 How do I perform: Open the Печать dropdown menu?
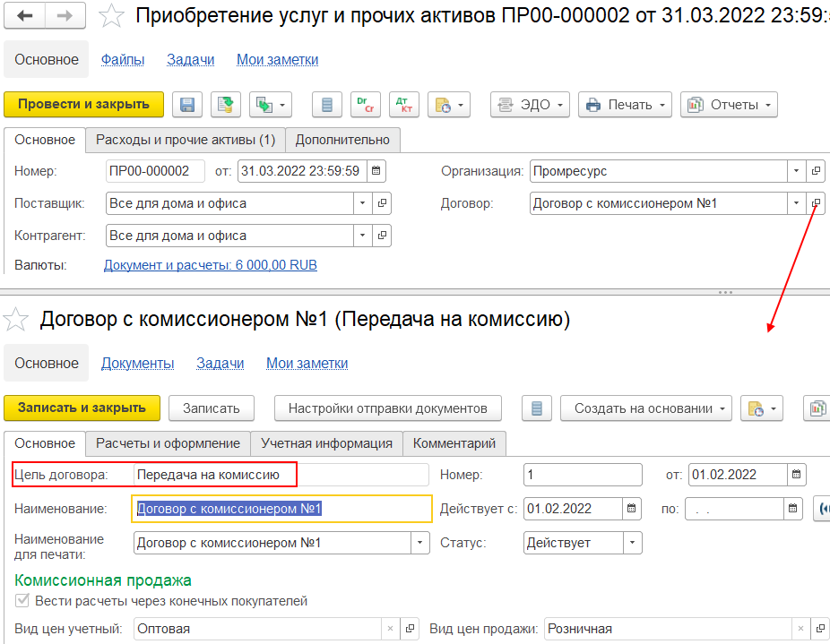pos(625,105)
